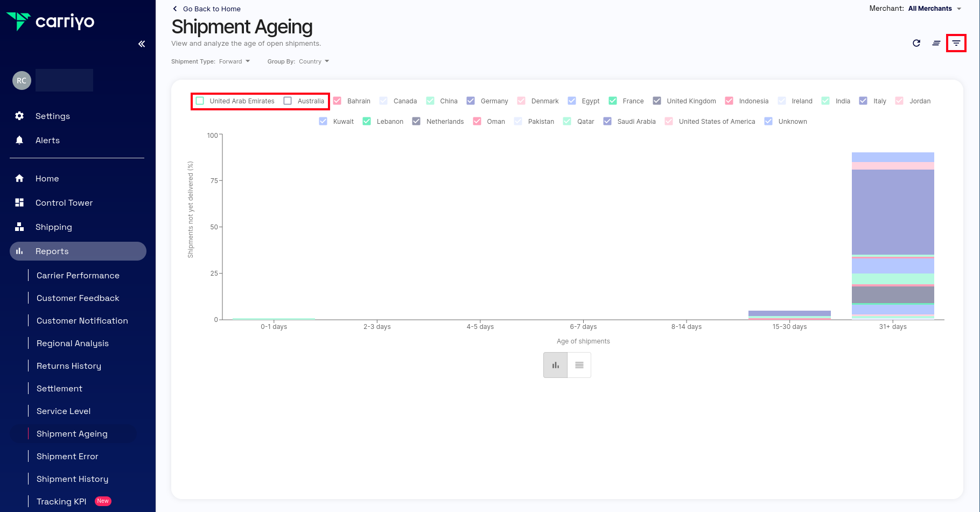Toggle Egypt legend checkbox
980x512 pixels.
pos(572,101)
